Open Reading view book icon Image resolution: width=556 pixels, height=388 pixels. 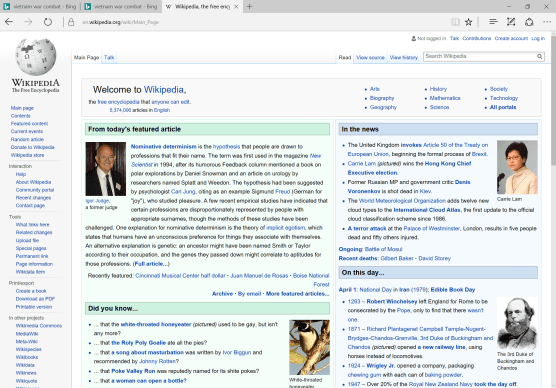pos(455,22)
